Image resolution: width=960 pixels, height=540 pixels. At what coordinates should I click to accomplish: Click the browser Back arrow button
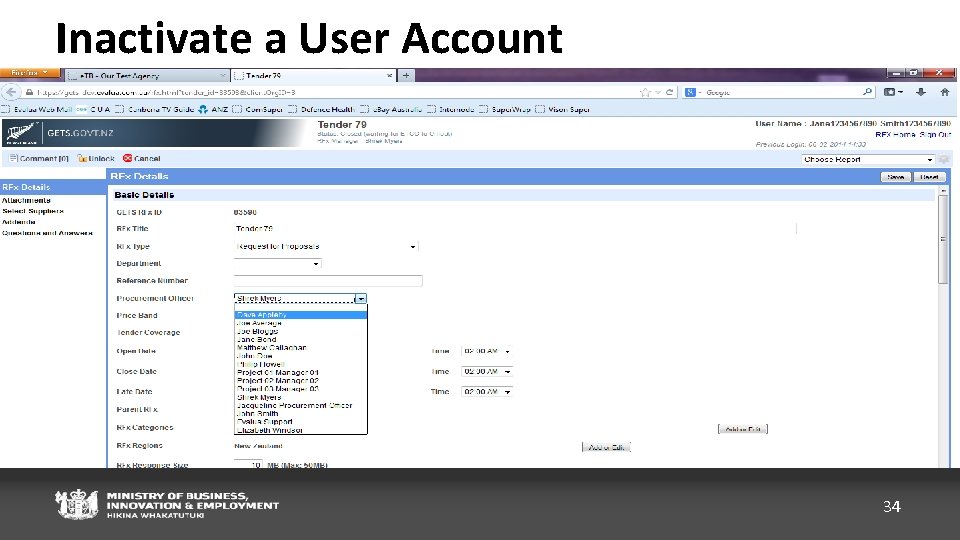[10, 92]
